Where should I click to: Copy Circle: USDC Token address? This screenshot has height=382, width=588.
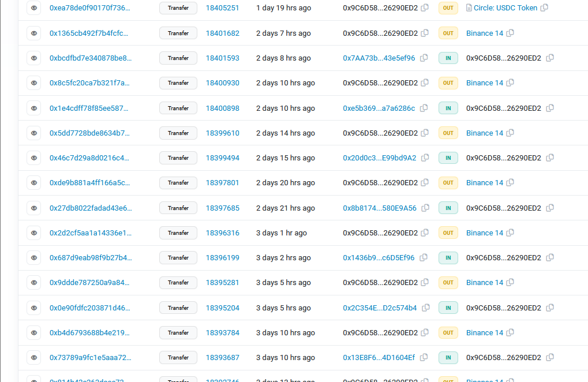pyautogui.click(x=545, y=8)
